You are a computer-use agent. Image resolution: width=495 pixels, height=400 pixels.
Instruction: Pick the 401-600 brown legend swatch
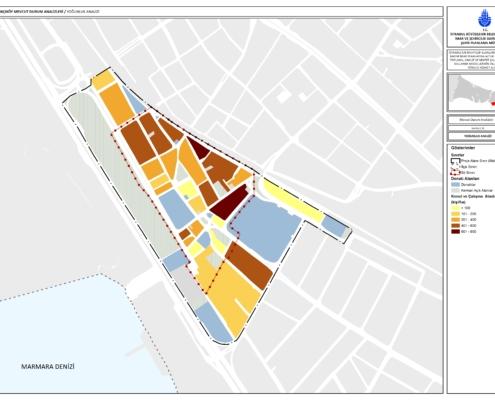coord(455,226)
